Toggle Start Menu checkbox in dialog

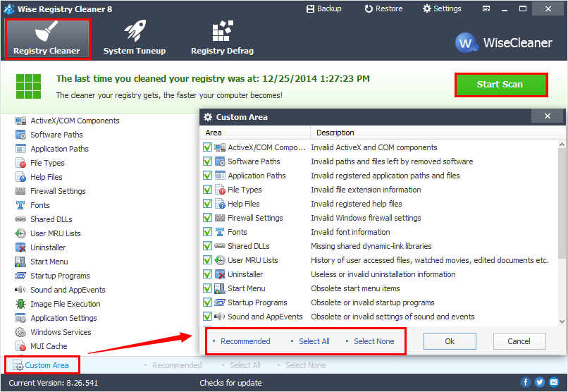(x=208, y=289)
